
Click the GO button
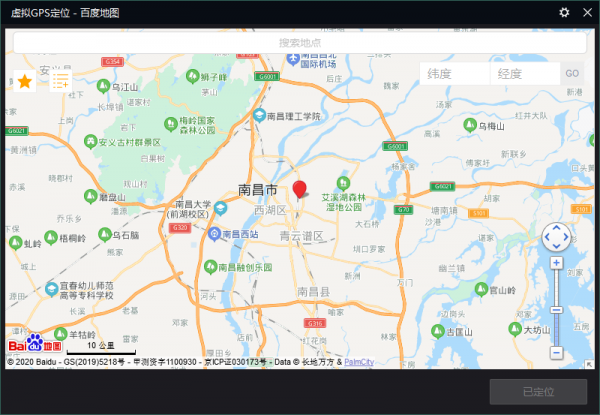pyautogui.click(x=572, y=73)
